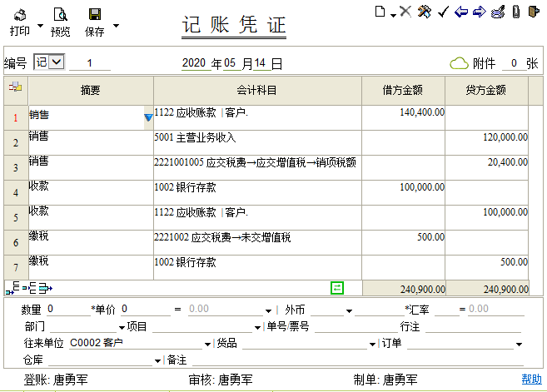Click account cell 5001 主营业务收入

click(x=257, y=142)
